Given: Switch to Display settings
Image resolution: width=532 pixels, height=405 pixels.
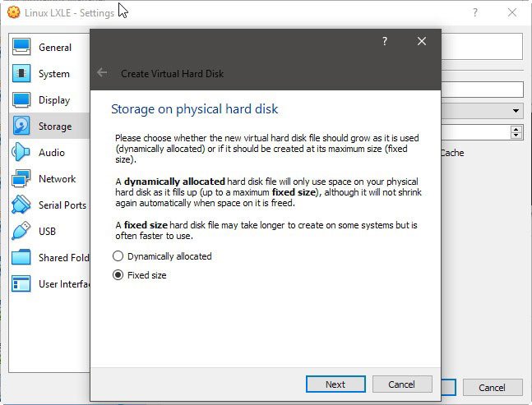Looking at the screenshot, I should click(x=54, y=100).
